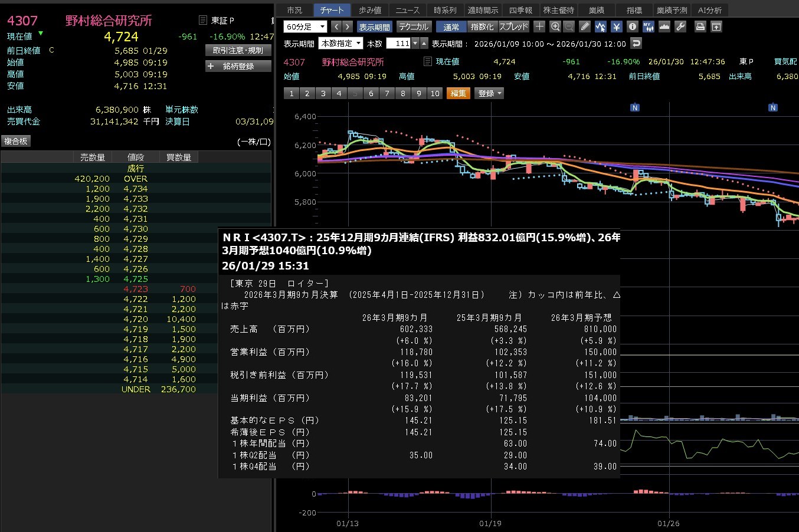Image resolution: width=799 pixels, height=532 pixels.
Task: Open chart settings wrench icon
Action: click(680, 27)
